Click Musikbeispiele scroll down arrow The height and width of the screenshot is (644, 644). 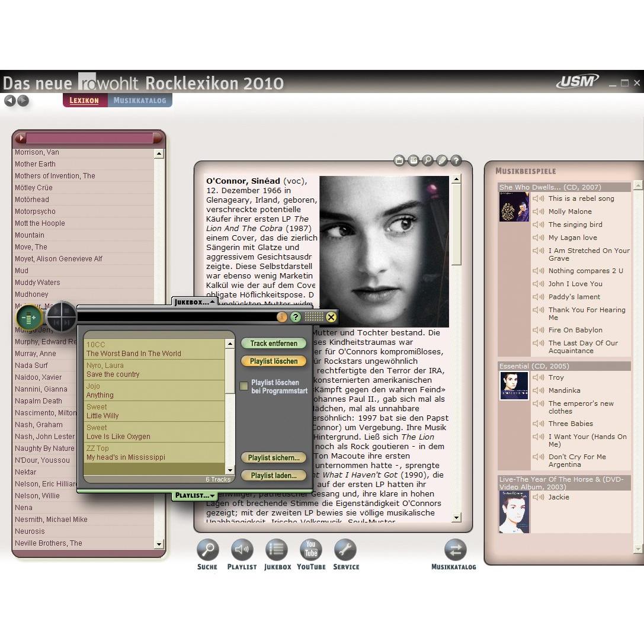pyautogui.click(x=638, y=549)
